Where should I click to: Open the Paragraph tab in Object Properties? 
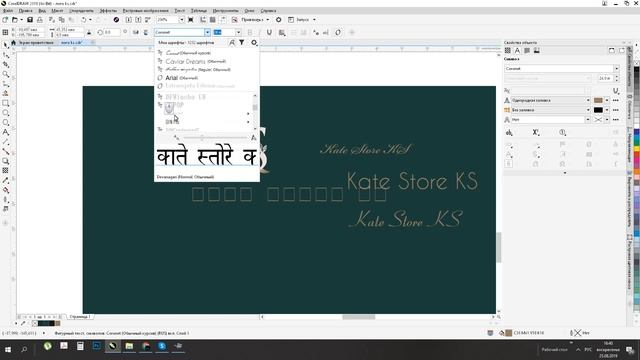coord(527,51)
